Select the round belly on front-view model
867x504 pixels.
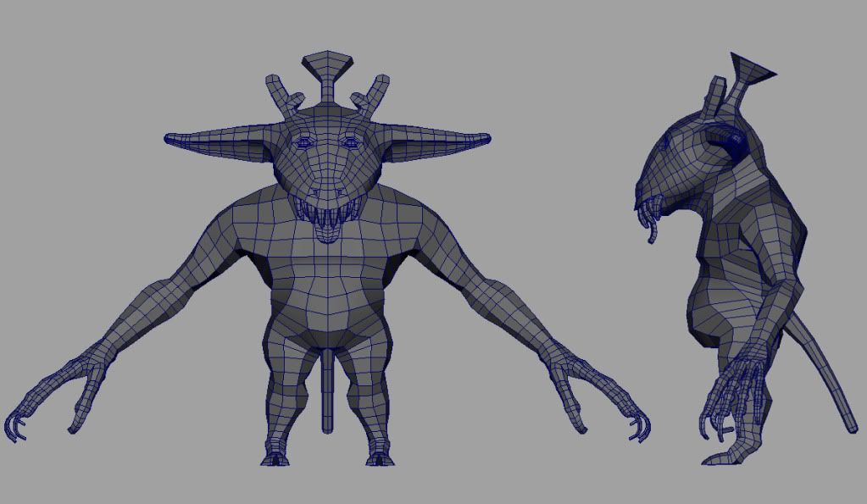tap(327, 309)
